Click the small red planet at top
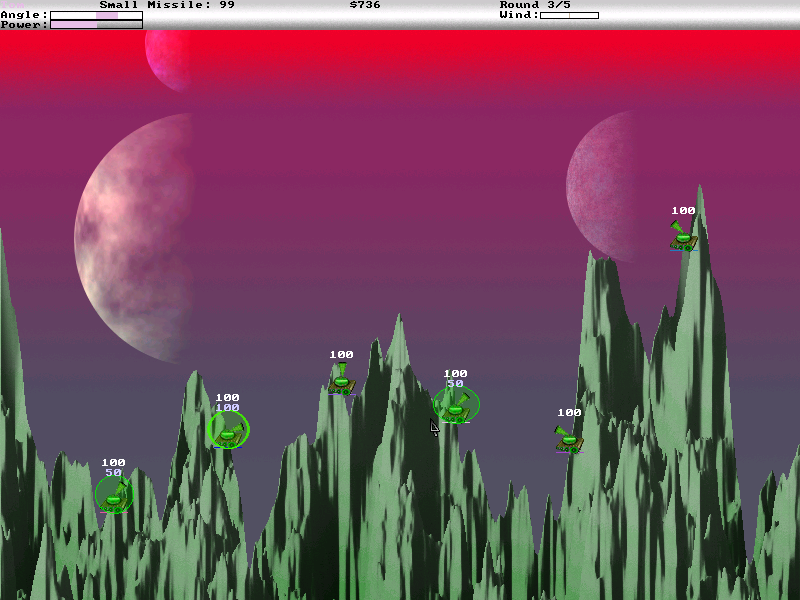 (x=168, y=57)
